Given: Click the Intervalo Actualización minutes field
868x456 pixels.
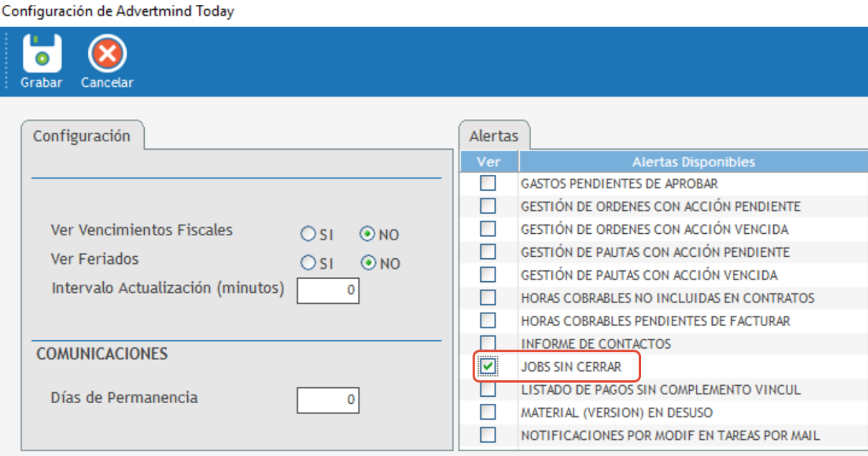Looking at the screenshot, I should point(328,290).
